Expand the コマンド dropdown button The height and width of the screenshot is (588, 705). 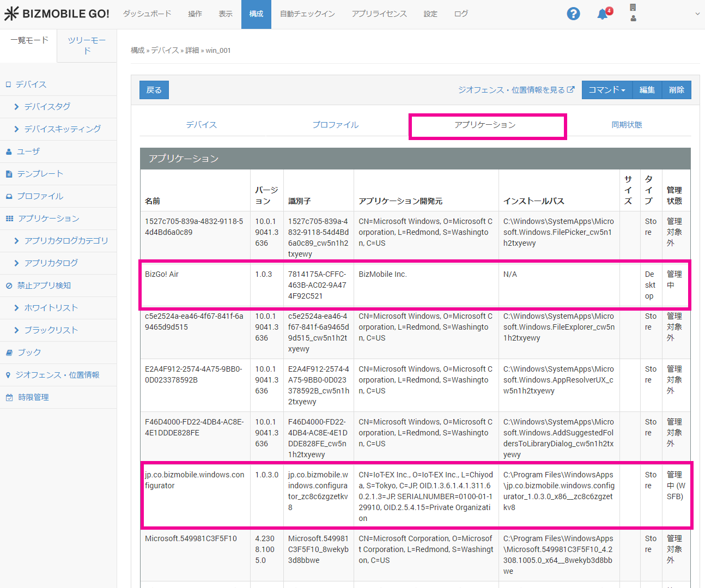(606, 90)
